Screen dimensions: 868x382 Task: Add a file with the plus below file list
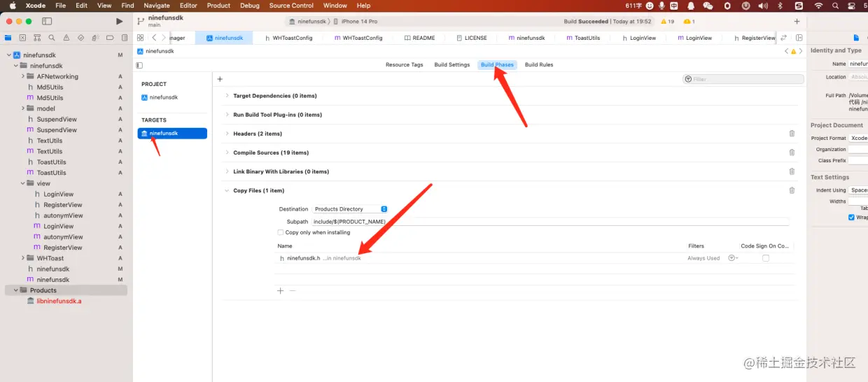pos(280,290)
